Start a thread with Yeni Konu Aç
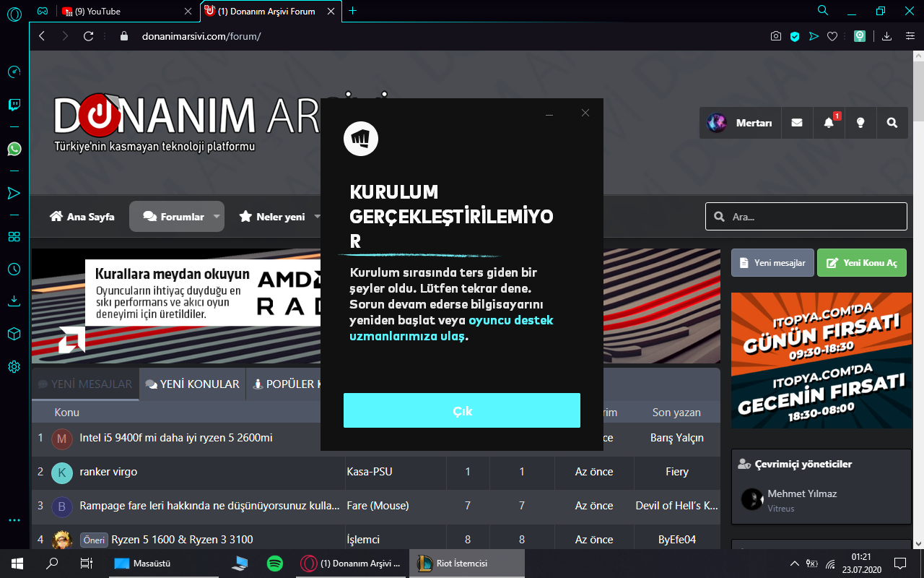924x578 pixels. [x=862, y=263]
